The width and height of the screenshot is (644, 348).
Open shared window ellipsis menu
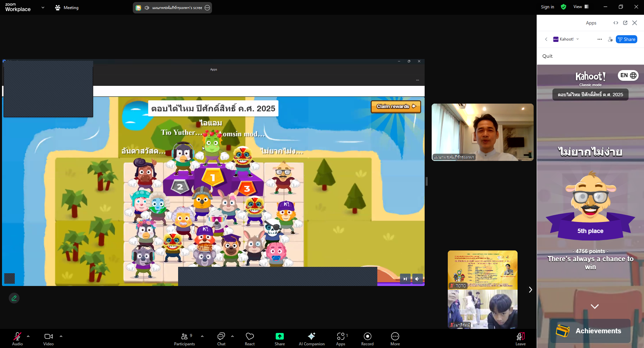tap(417, 80)
